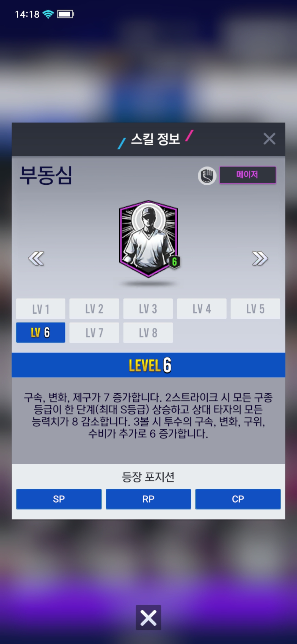Select the LV 3 tab
This screenshot has height=644, width=297.
[x=148, y=309]
